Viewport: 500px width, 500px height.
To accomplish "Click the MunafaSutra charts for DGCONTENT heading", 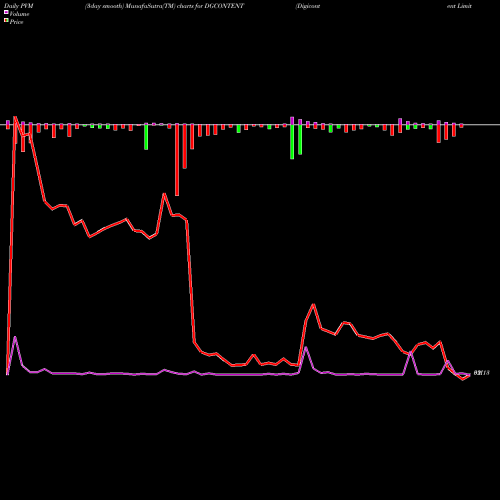I will coord(164,6).
